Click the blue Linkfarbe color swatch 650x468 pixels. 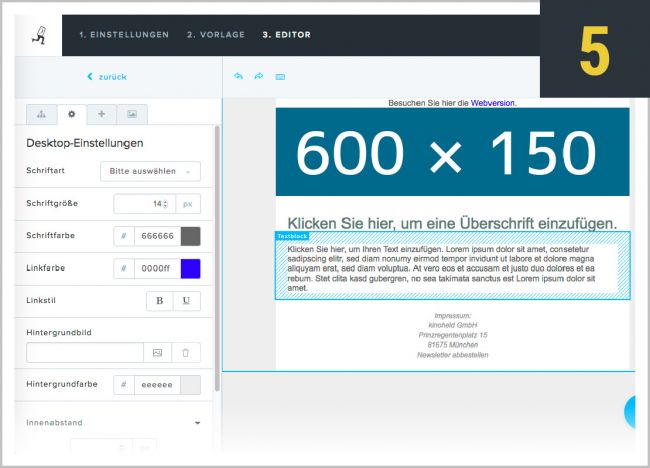pyautogui.click(x=189, y=268)
